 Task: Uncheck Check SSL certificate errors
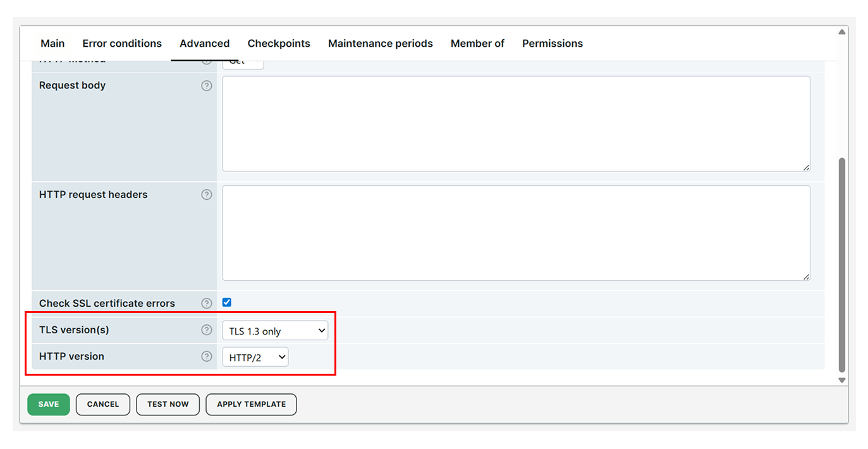click(226, 302)
